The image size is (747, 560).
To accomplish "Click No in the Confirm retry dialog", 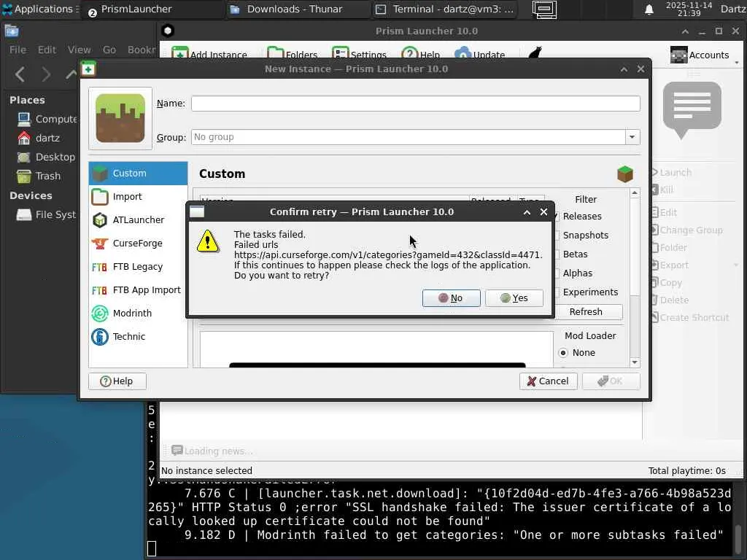I will [x=451, y=298].
